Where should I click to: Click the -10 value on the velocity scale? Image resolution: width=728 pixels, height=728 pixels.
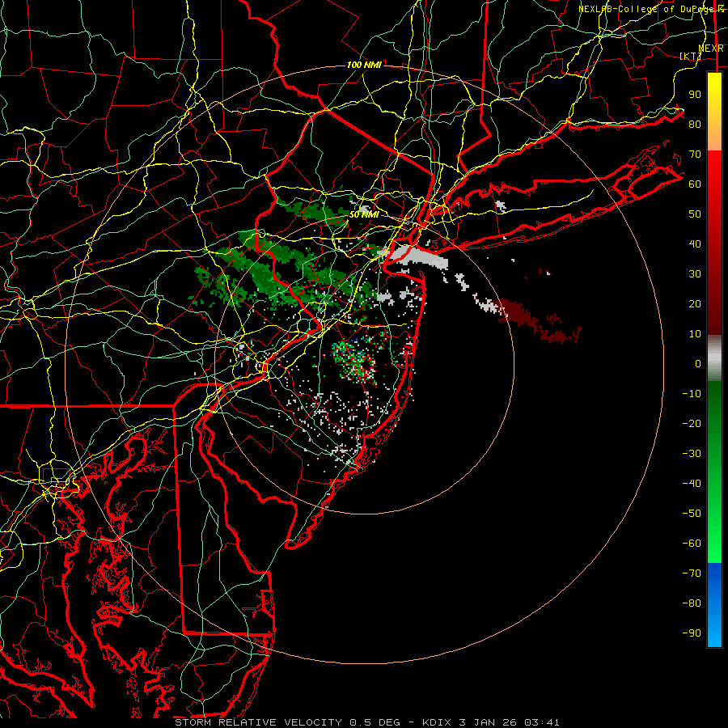[x=692, y=394]
